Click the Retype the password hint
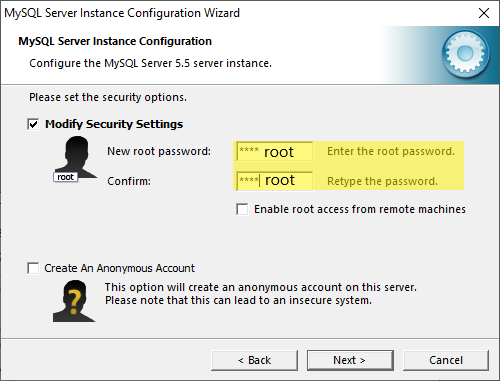500x381 pixels. click(x=382, y=181)
